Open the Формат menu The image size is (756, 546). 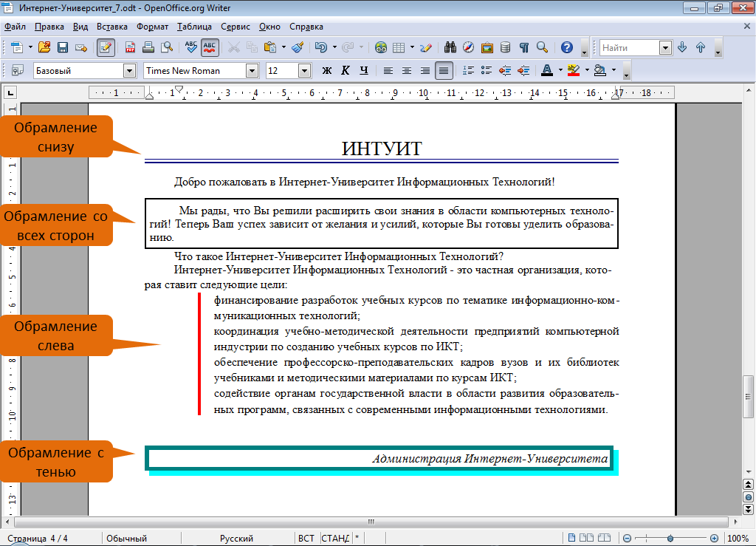tap(152, 27)
